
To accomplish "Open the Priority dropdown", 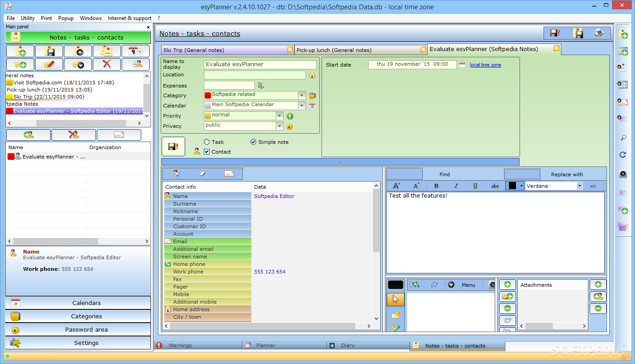I will [x=279, y=116].
